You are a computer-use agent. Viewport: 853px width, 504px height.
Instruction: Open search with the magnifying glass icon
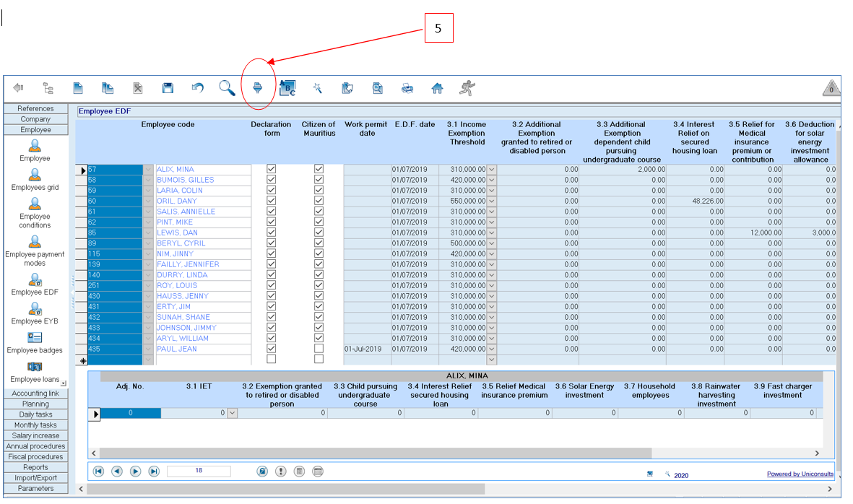coord(227,87)
